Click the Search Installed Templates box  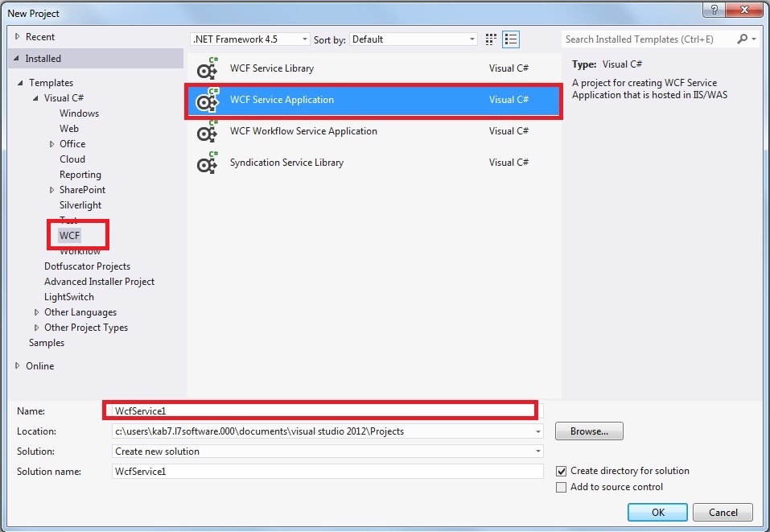pyautogui.click(x=649, y=39)
